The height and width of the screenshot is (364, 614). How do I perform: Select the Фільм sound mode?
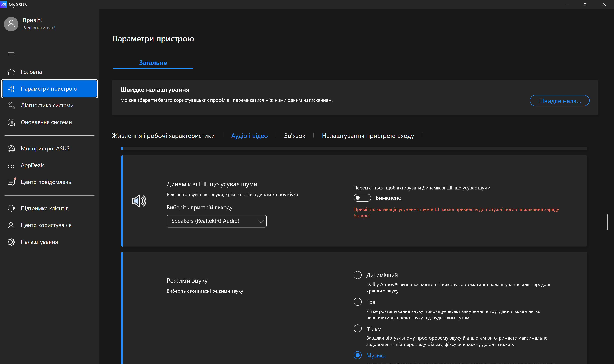(x=357, y=328)
